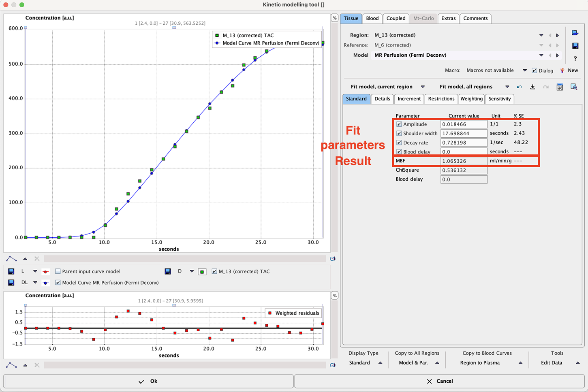This screenshot has width=588, height=392.
Task: Click the up triangle icon below the residuals plot
Action: tap(25, 365)
